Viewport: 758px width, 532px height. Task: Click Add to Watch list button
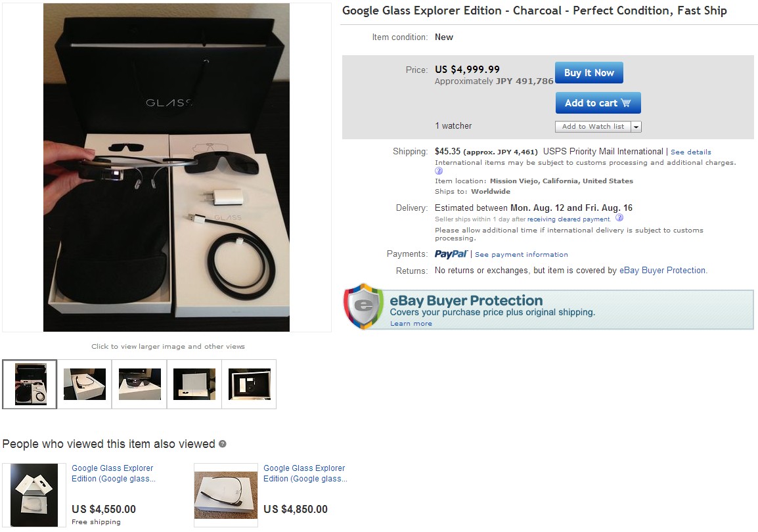pyautogui.click(x=592, y=127)
